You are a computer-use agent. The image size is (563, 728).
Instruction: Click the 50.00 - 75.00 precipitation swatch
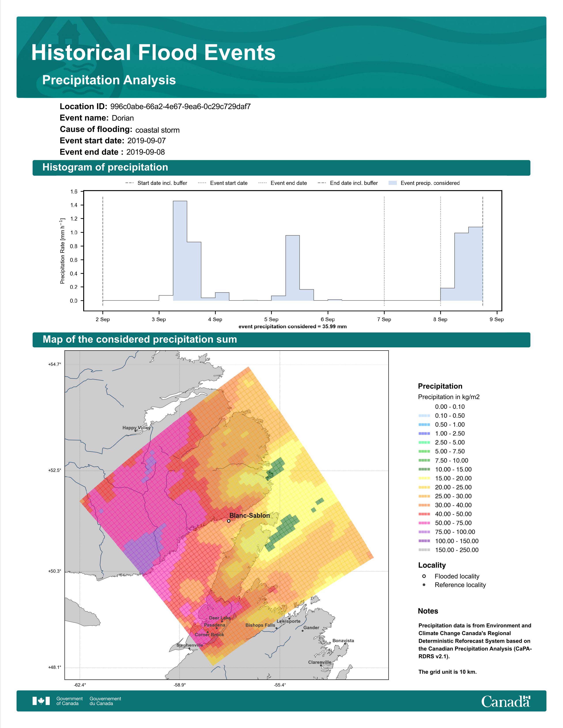(424, 523)
